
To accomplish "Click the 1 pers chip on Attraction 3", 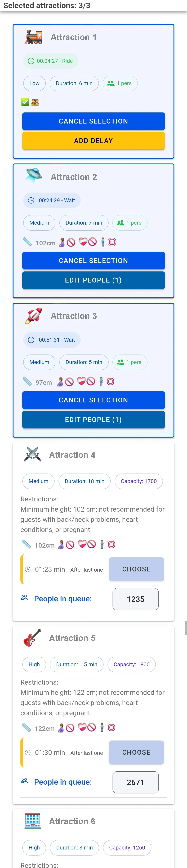I will click(x=129, y=362).
